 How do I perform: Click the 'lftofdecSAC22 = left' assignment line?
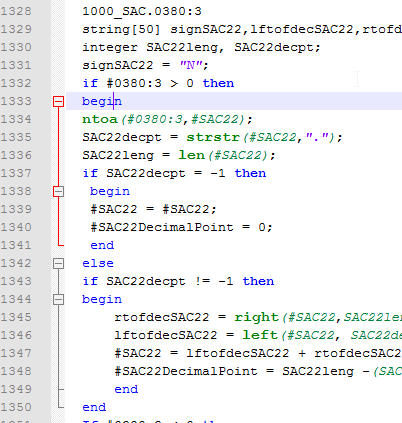[x=258, y=335]
